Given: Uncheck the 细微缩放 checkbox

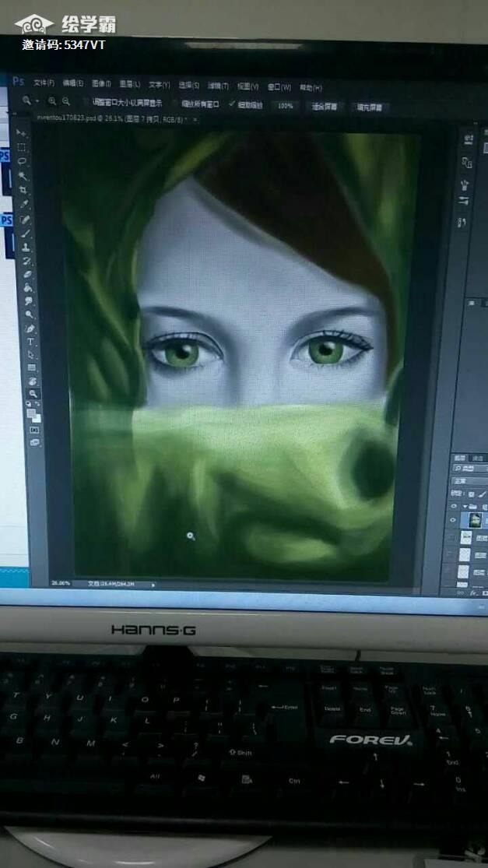Looking at the screenshot, I should [231, 104].
